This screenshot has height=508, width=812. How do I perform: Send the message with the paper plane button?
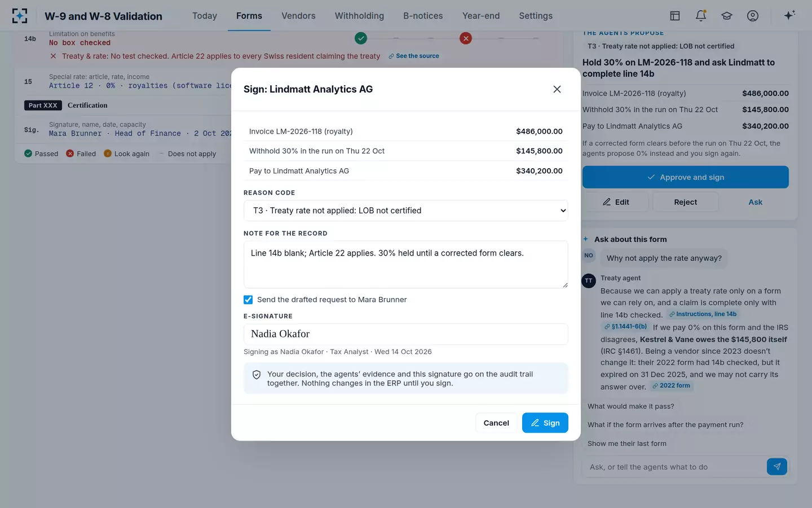[777, 467]
